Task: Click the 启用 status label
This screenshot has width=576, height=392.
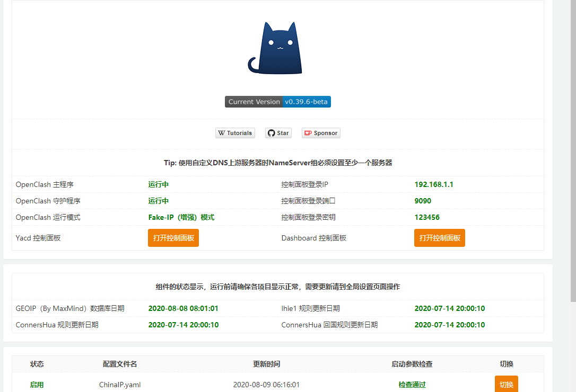Action: pos(37,384)
